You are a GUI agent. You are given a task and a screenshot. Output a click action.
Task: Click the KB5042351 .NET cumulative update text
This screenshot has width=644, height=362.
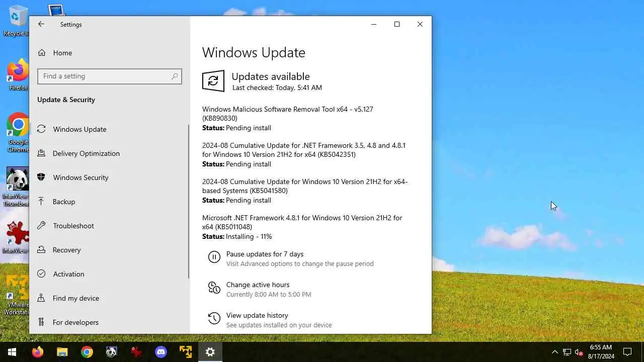(303, 150)
